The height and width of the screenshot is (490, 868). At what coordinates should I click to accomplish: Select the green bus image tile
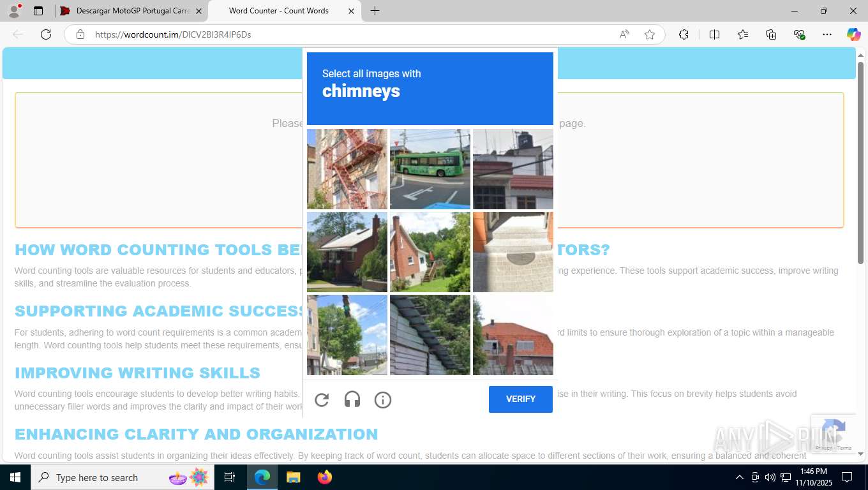(x=430, y=169)
